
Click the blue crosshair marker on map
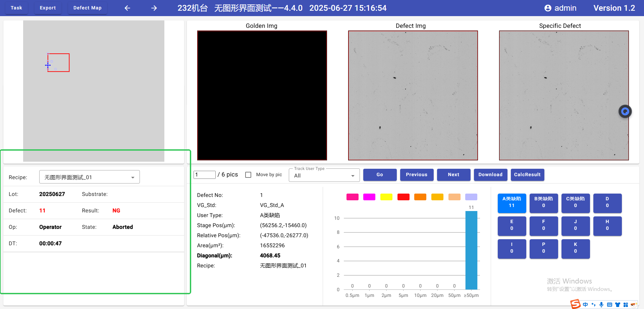pyautogui.click(x=48, y=65)
